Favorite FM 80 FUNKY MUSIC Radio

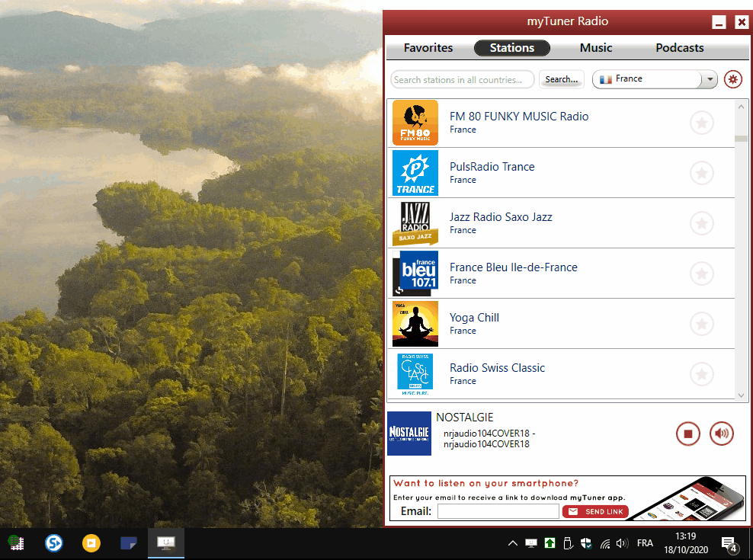[702, 123]
